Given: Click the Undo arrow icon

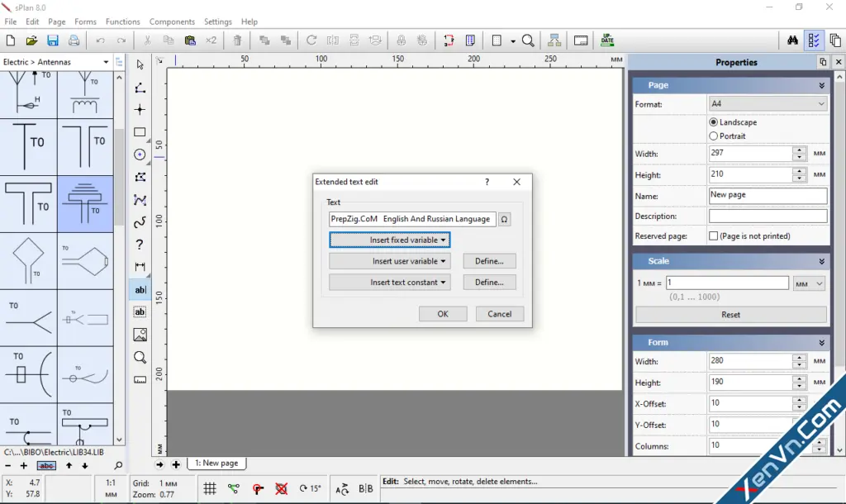Looking at the screenshot, I should [100, 40].
